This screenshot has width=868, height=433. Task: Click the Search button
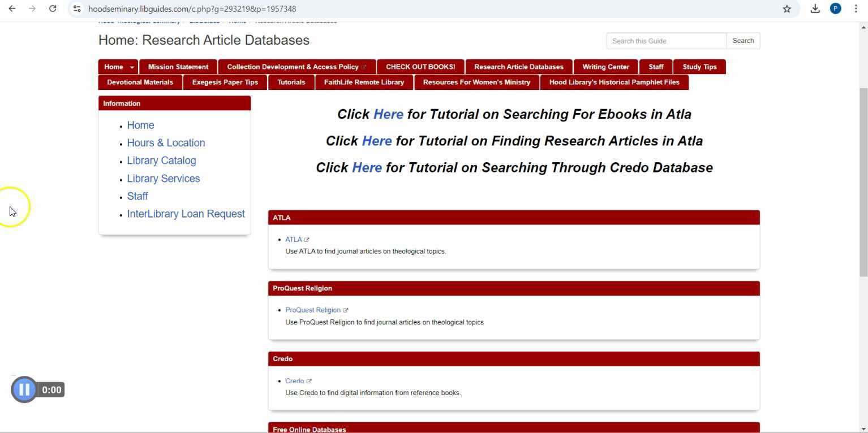742,40
